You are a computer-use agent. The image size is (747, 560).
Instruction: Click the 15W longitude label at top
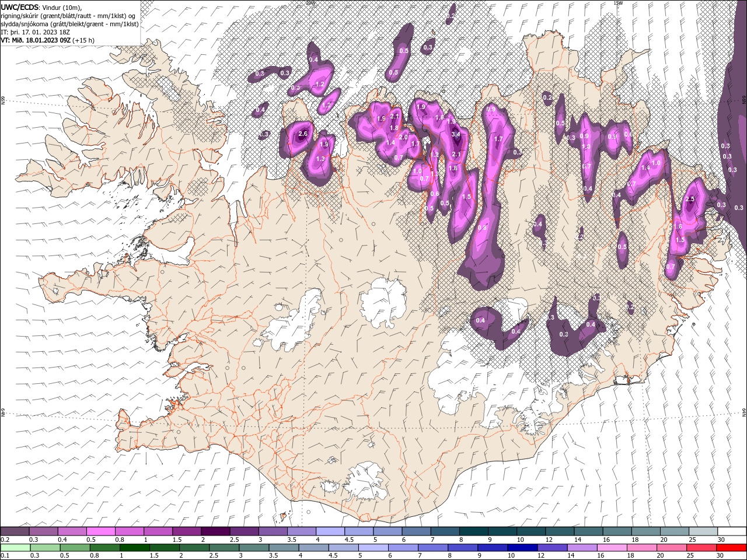coord(618,3)
